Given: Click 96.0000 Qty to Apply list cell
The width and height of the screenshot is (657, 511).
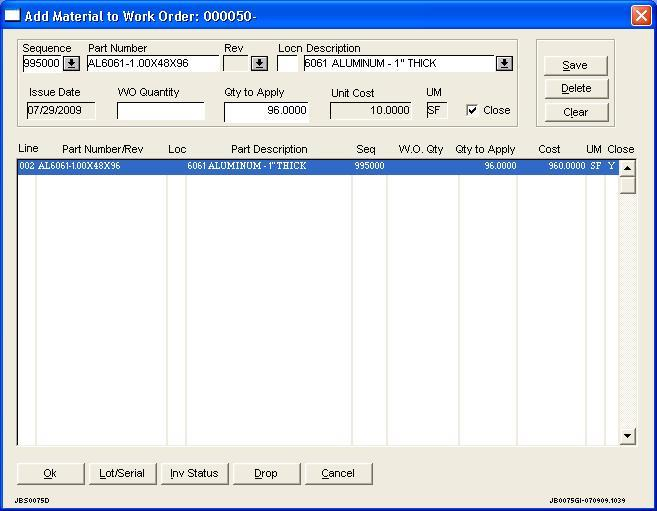Looking at the screenshot, I should tap(500, 166).
